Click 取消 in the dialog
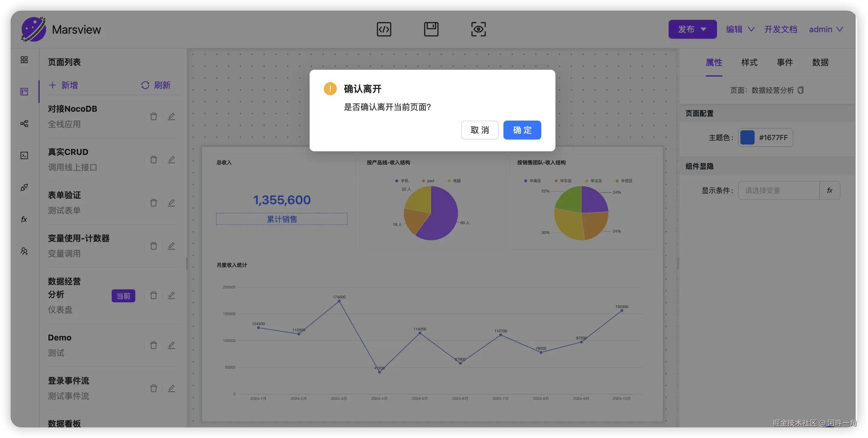 [x=479, y=130]
